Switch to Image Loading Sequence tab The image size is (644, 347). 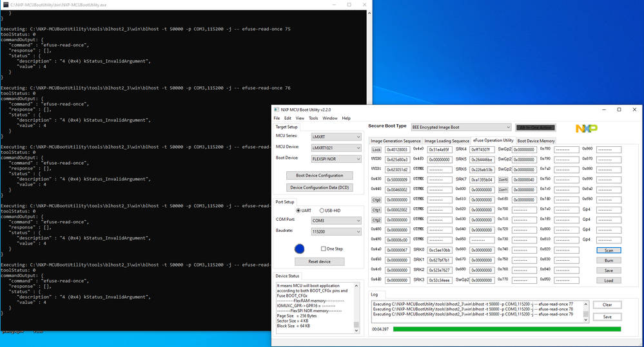(447, 141)
